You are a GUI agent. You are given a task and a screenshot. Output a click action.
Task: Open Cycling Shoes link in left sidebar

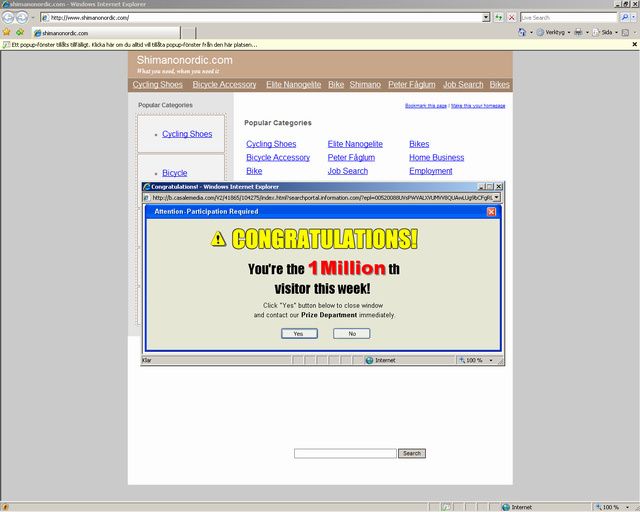(x=187, y=134)
